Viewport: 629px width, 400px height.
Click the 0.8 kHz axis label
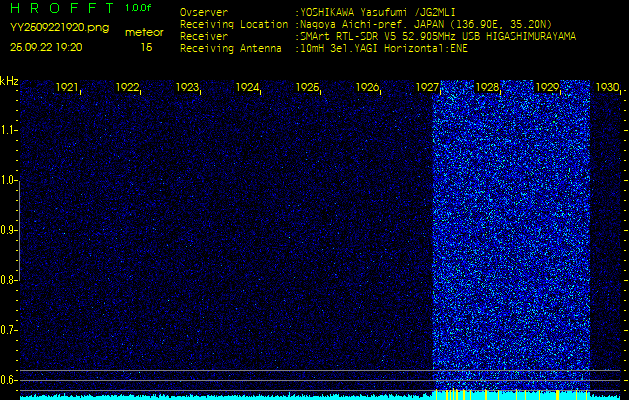click(7, 280)
